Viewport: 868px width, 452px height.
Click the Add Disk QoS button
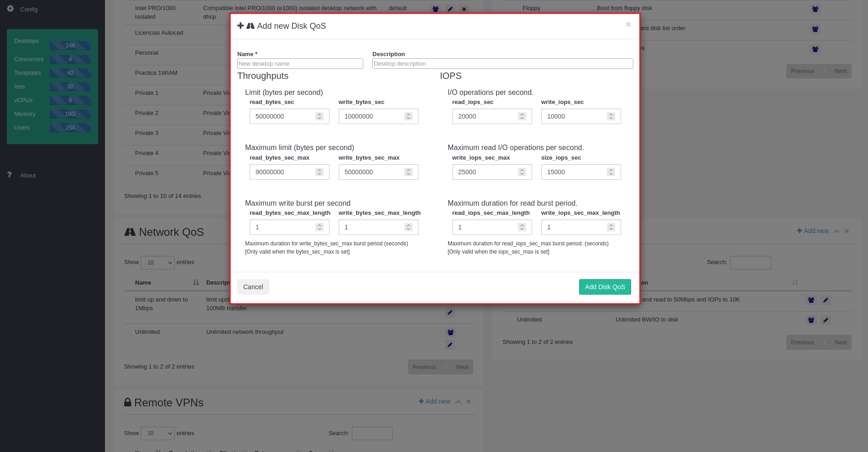pyautogui.click(x=605, y=287)
